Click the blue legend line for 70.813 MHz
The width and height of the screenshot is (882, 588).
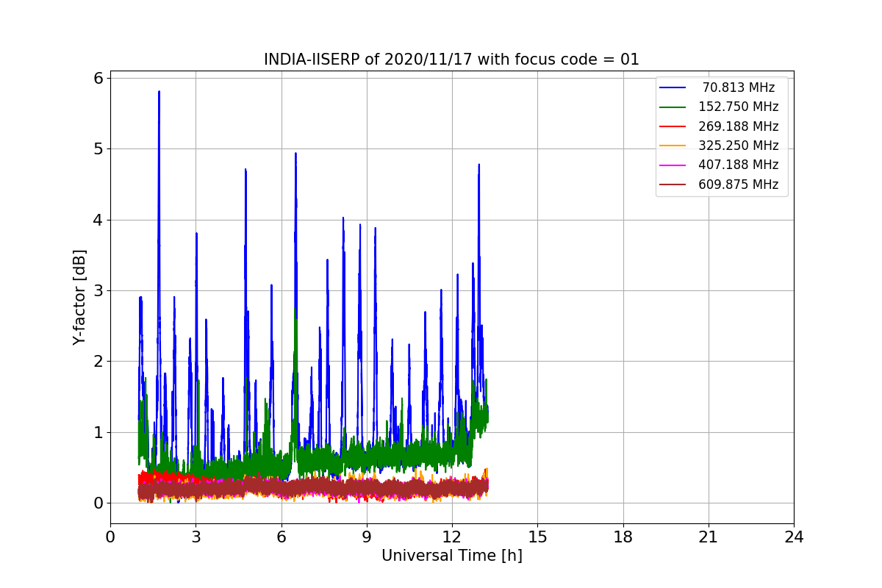pyautogui.click(x=673, y=87)
